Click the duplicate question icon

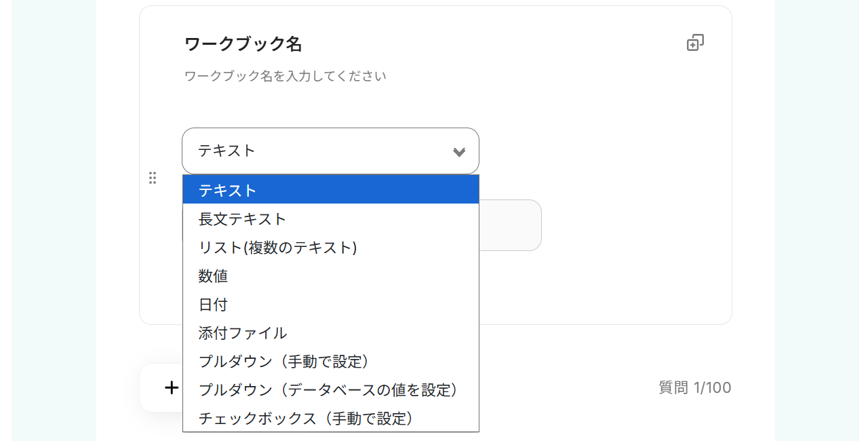(695, 43)
